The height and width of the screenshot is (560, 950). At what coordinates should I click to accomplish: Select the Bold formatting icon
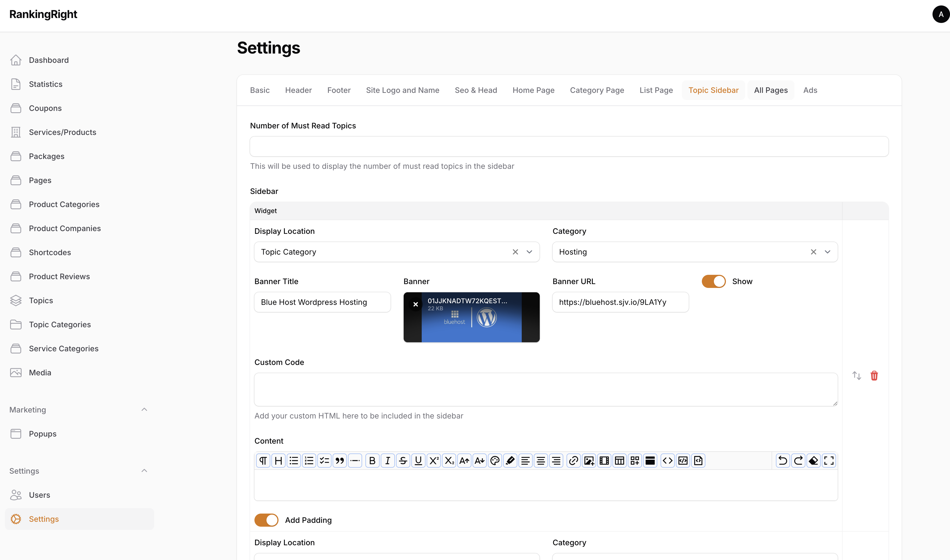coord(372,460)
